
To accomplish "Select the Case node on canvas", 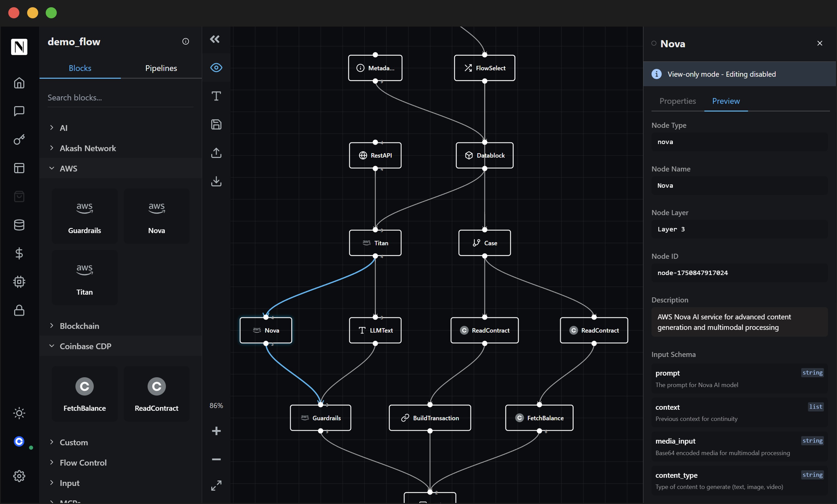I will (485, 243).
